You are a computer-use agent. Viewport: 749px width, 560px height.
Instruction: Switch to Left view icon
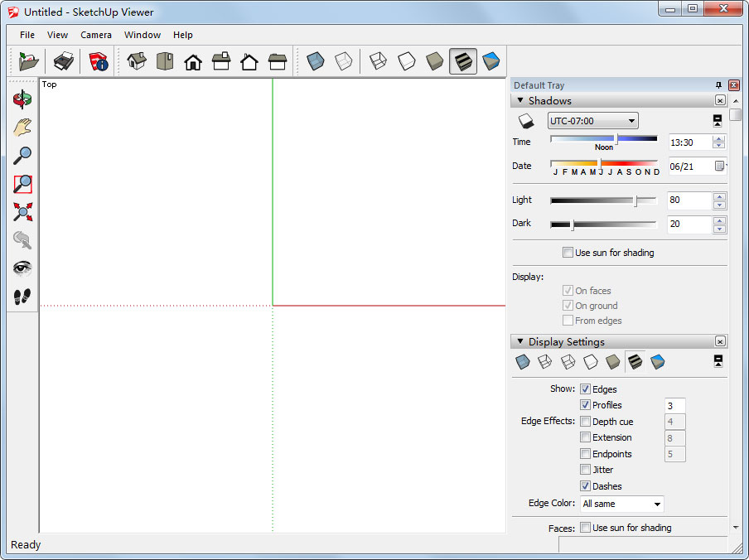[x=278, y=61]
